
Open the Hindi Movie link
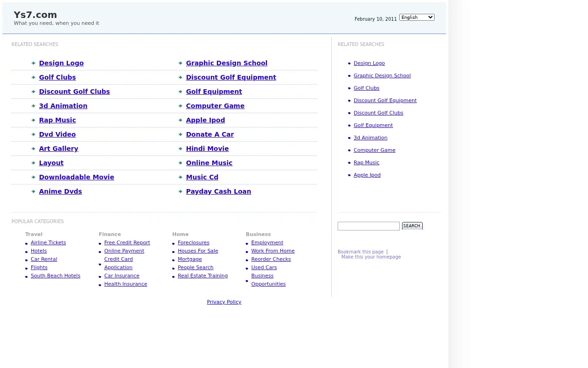207,149
